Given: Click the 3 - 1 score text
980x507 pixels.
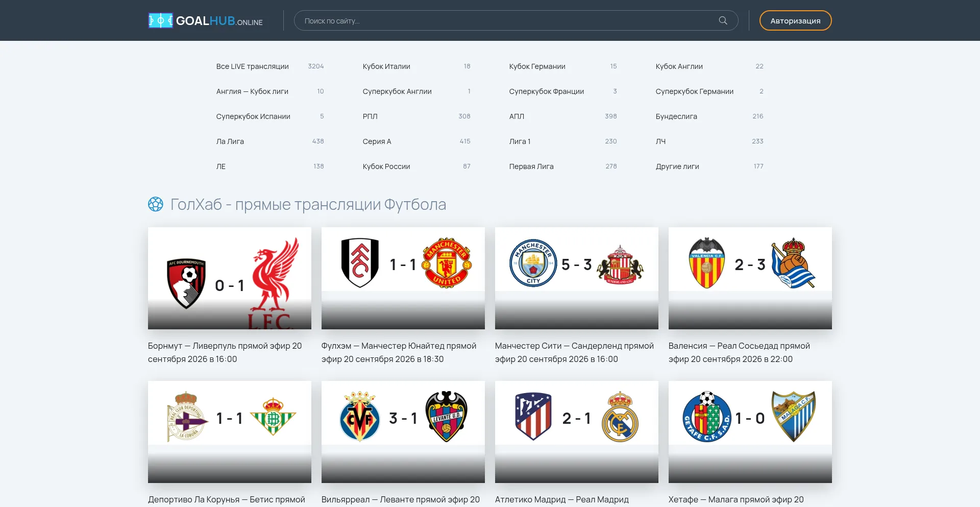Looking at the screenshot, I should click(403, 418).
